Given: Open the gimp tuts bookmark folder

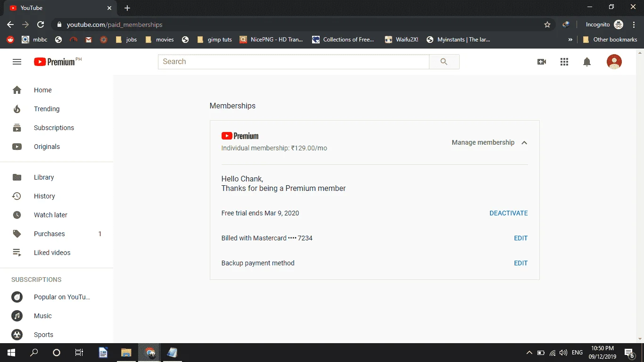Looking at the screenshot, I should pyautogui.click(x=214, y=40).
